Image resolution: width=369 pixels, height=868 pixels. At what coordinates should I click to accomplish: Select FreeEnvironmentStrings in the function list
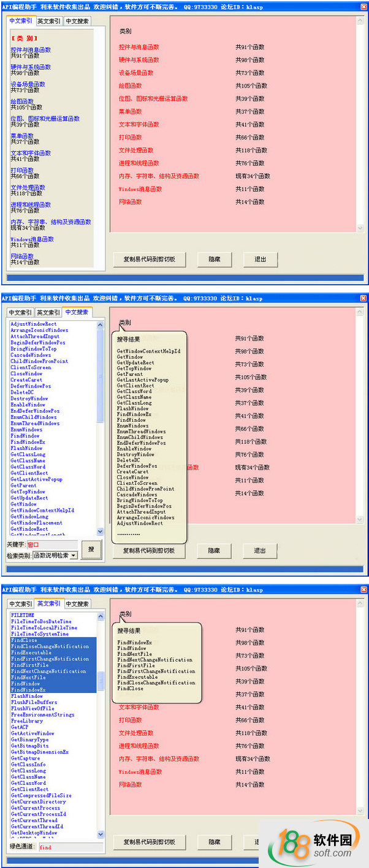click(43, 714)
